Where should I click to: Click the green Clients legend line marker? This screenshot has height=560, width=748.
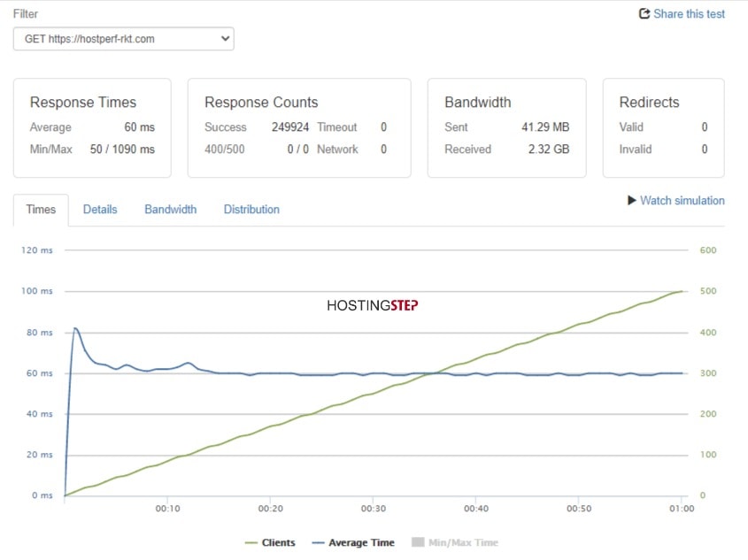(251, 543)
